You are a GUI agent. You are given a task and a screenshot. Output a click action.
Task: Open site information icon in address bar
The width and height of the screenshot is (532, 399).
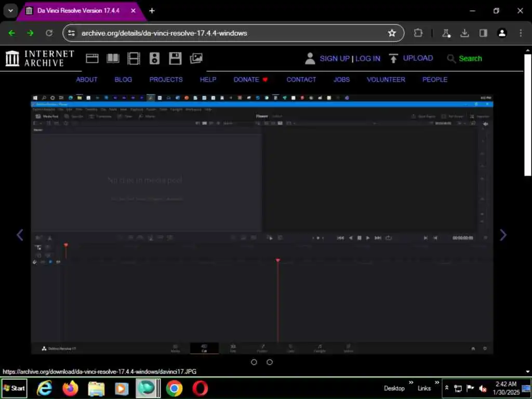71,33
